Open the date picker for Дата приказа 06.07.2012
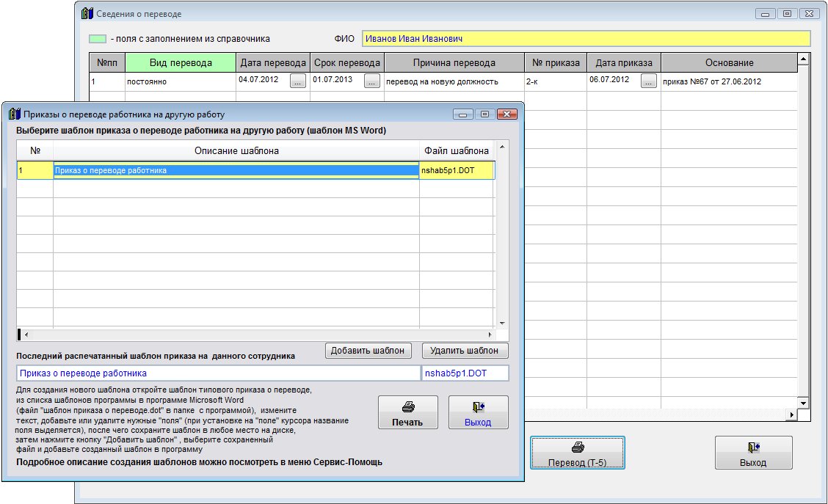This screenshot has height=504, width=828. point(648,81)
